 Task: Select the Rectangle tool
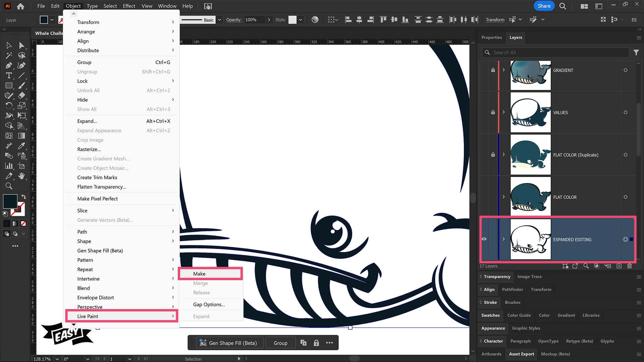point(9,85)
